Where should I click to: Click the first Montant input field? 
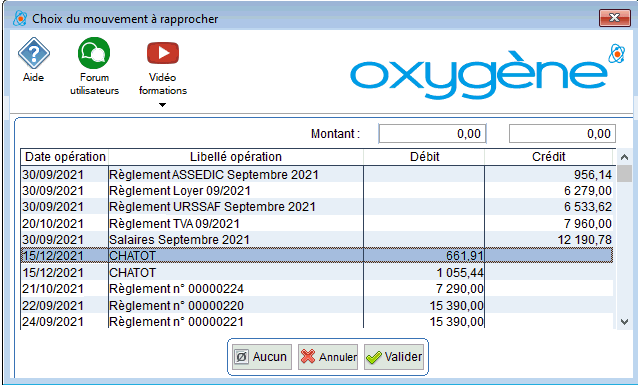click(x=432, y=133)
